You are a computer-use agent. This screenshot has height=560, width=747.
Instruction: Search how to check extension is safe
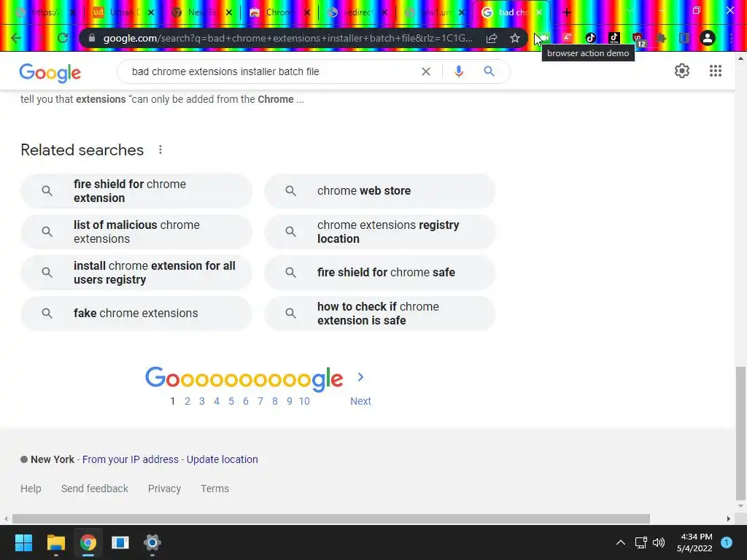(x=379, y=314)
